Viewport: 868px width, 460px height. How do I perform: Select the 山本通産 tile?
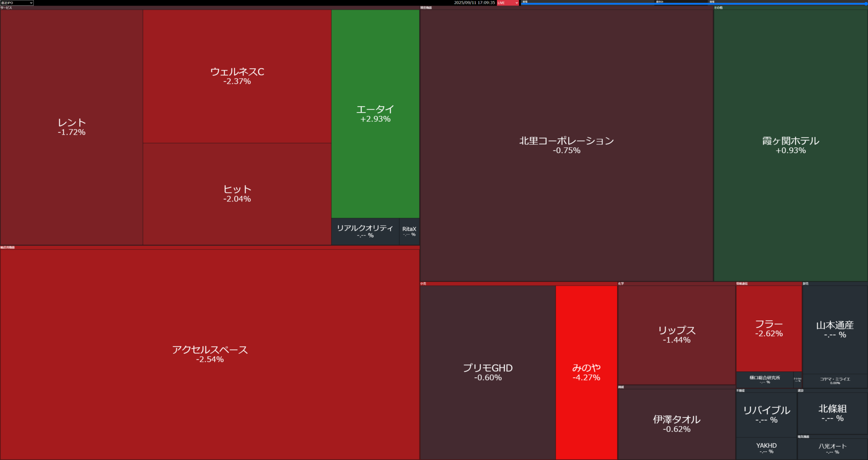835,330
